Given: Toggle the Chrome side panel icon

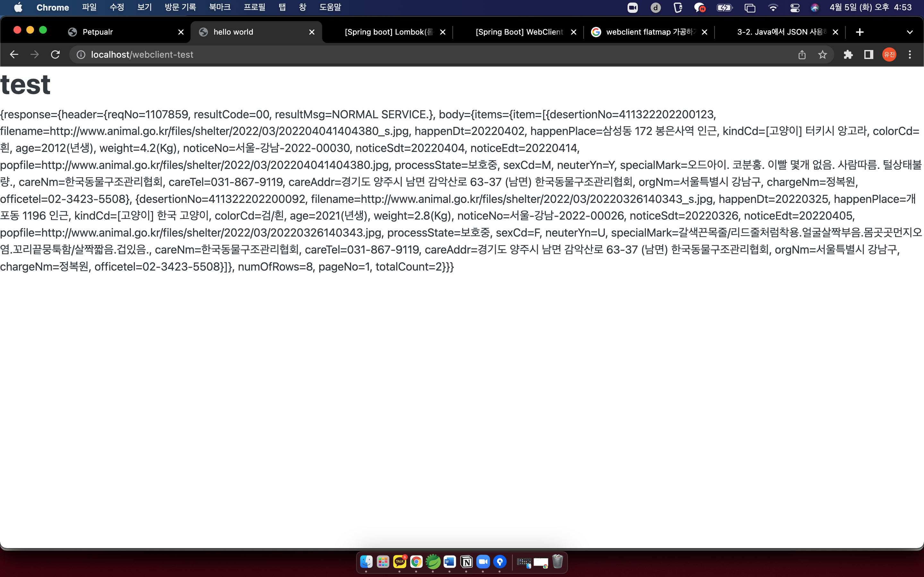Looking at the screenshot, I should (x=868, y=54).
